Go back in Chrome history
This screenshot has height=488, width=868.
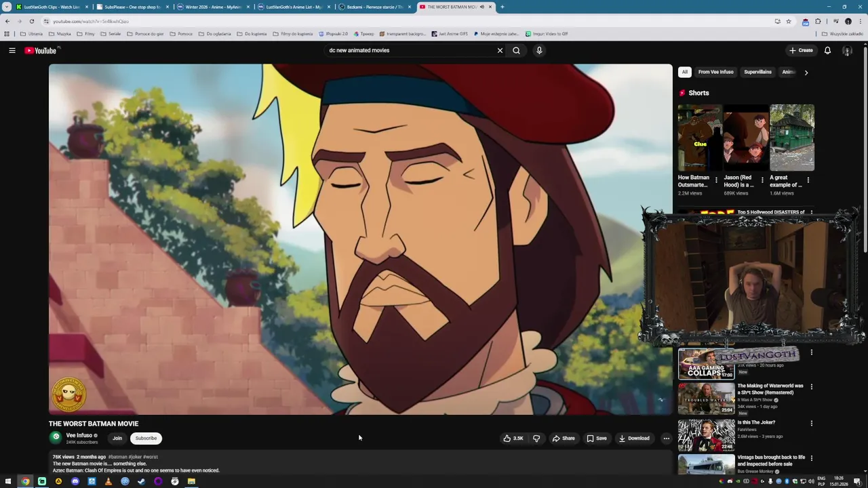(7, 21)
